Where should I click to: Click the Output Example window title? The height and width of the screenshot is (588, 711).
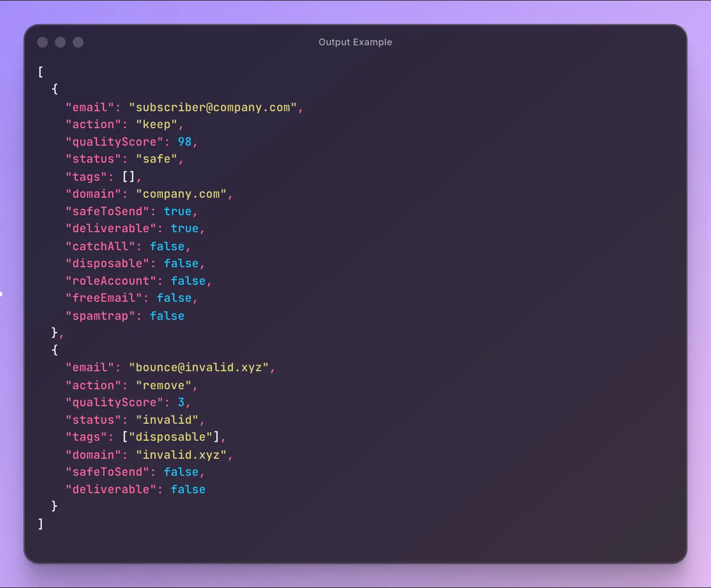coord(355,42)
